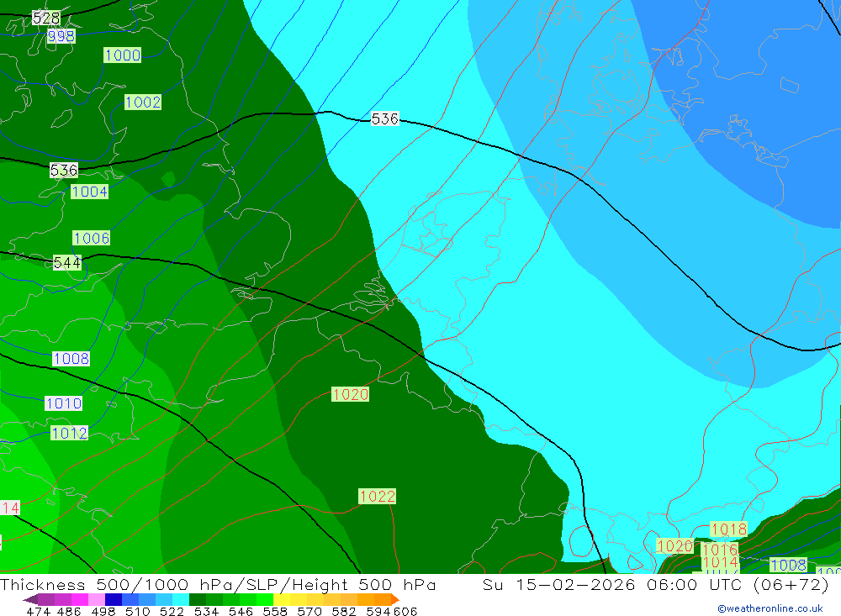Pick the cyan legend swatch
The image size is (841, 616).
(x=181, y=599)
